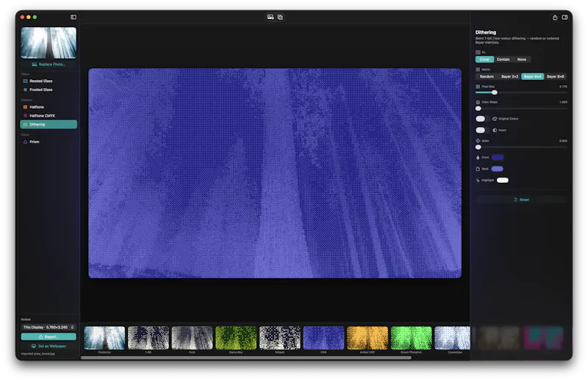588x381 pixels.
Task: Toggle the right inspector panel icon
Action: [x=564, y=17]
